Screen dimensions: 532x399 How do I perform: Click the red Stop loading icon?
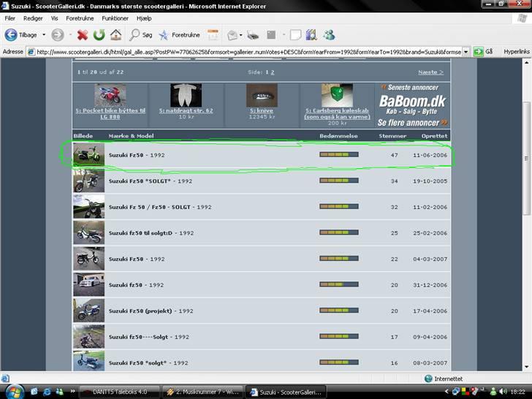83,34
